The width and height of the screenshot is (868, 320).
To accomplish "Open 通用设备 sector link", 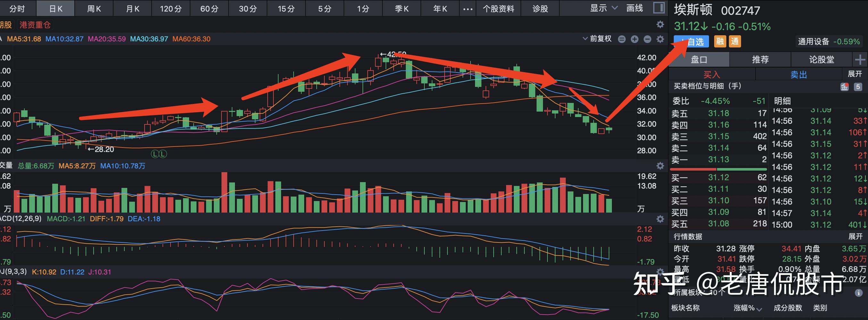I will click(x=829, y=41).
